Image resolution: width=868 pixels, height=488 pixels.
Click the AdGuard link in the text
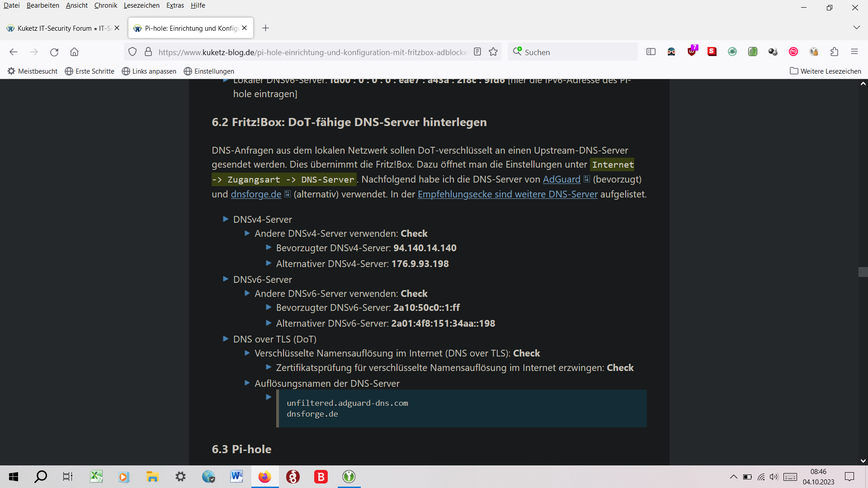tap(561, 179)
